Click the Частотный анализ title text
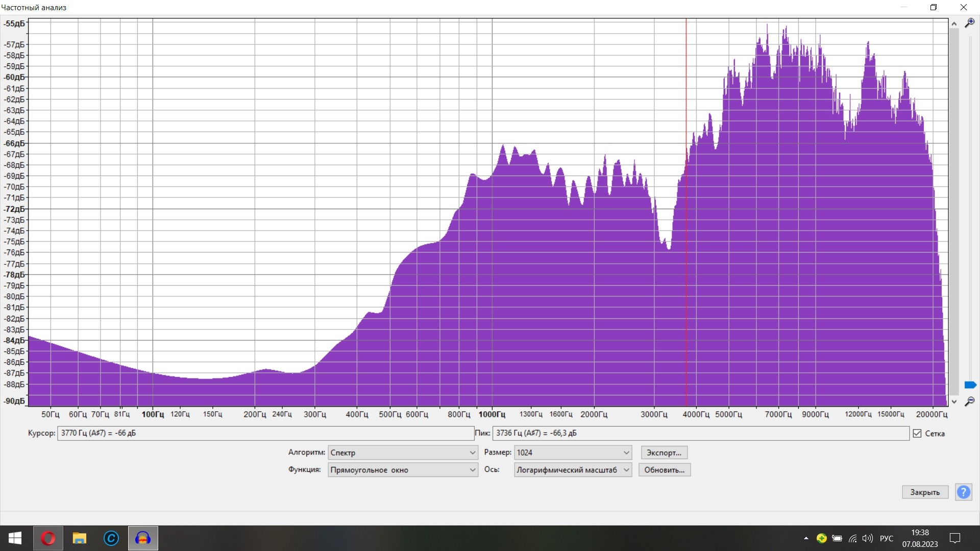980x551 pixels. [34, 8]
